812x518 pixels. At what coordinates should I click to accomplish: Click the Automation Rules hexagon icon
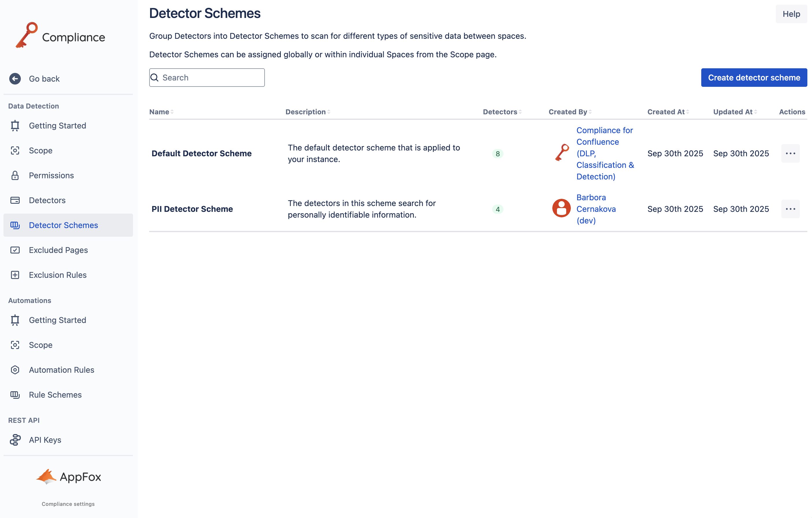pyautogui.click(x=15, y=370)
